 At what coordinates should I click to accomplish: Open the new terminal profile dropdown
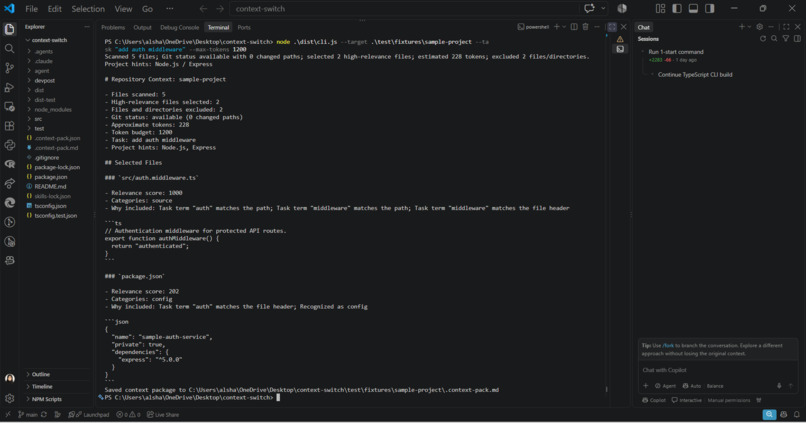pyautogui.click(x=564, y=27)
